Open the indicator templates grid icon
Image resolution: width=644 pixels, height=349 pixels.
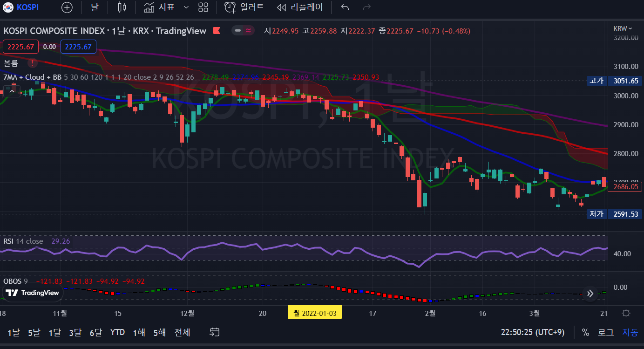pos(203,7)
